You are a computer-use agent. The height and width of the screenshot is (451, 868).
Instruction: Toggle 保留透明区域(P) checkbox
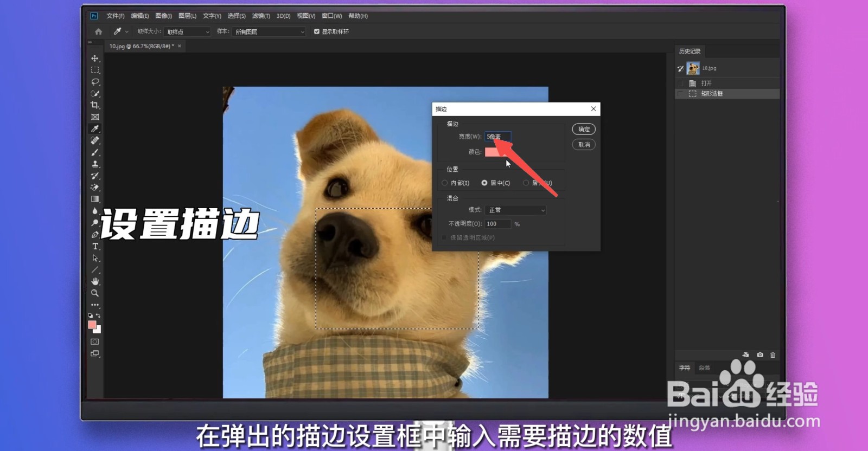445,237
